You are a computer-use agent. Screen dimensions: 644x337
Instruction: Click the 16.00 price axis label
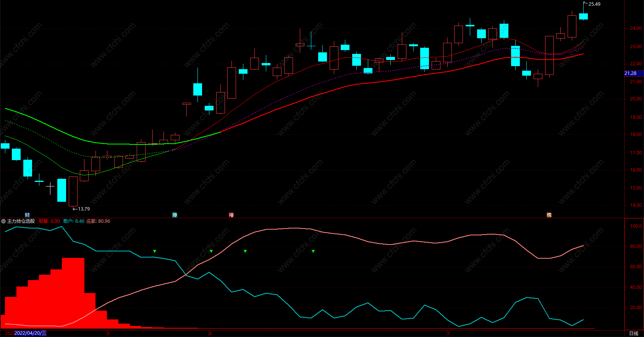(x=636, y=170)
